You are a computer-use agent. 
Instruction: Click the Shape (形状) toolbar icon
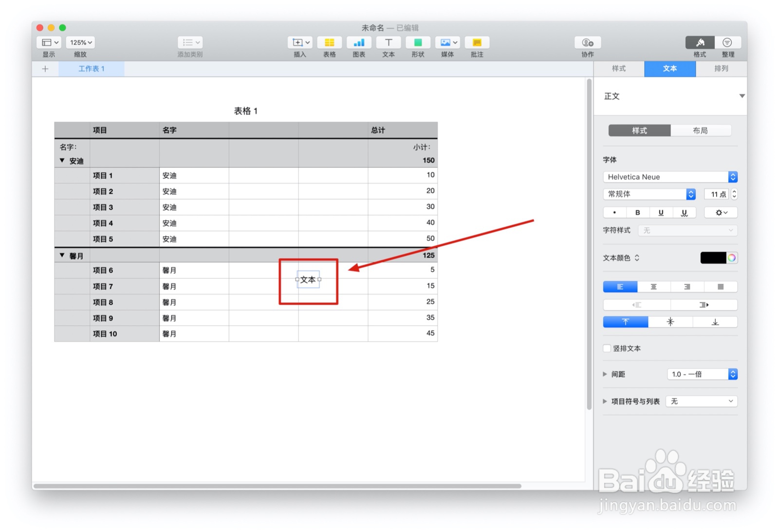click(418, 42)
